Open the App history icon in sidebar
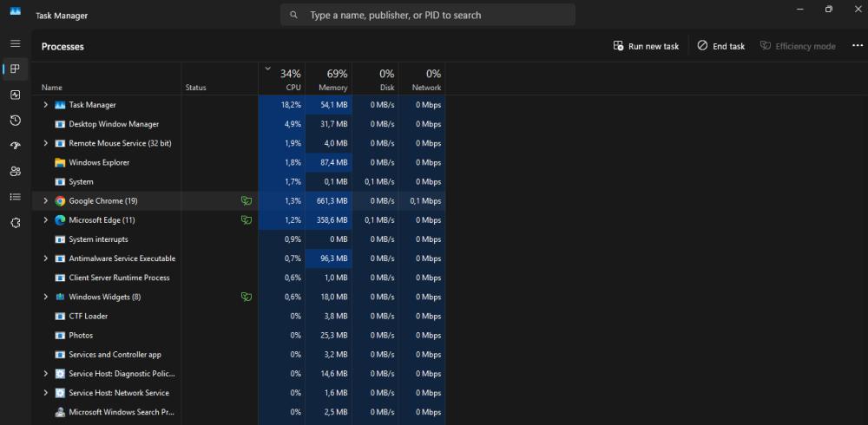This screenshot has height=425, width=868. [16, 120]
